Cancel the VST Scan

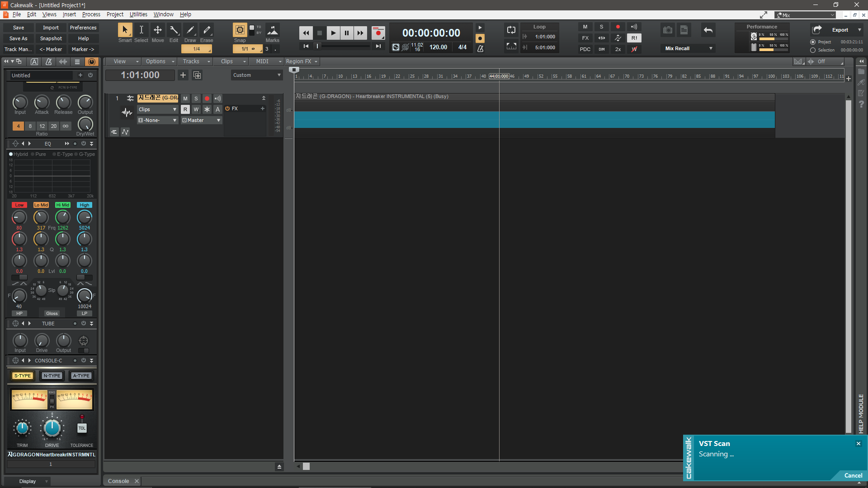(853, 475)
